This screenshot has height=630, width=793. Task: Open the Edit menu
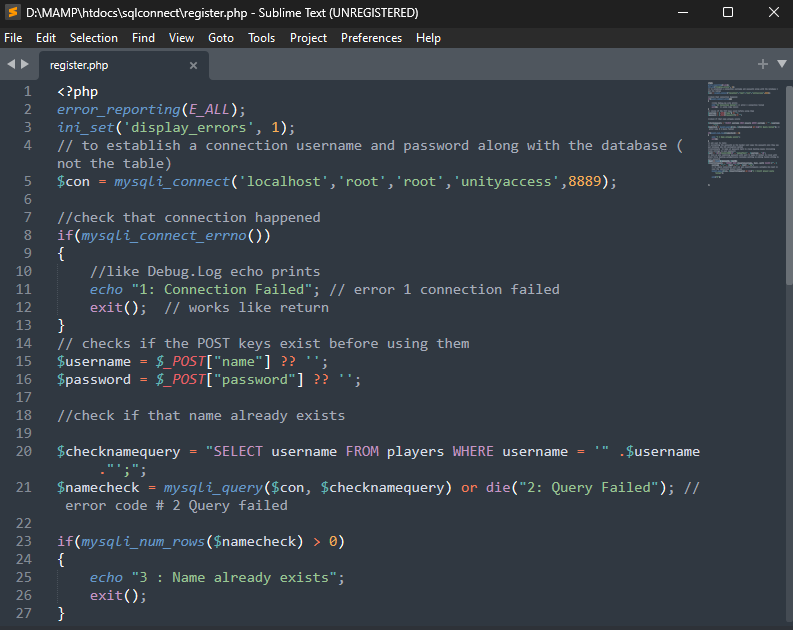click(x=46, y=38)
